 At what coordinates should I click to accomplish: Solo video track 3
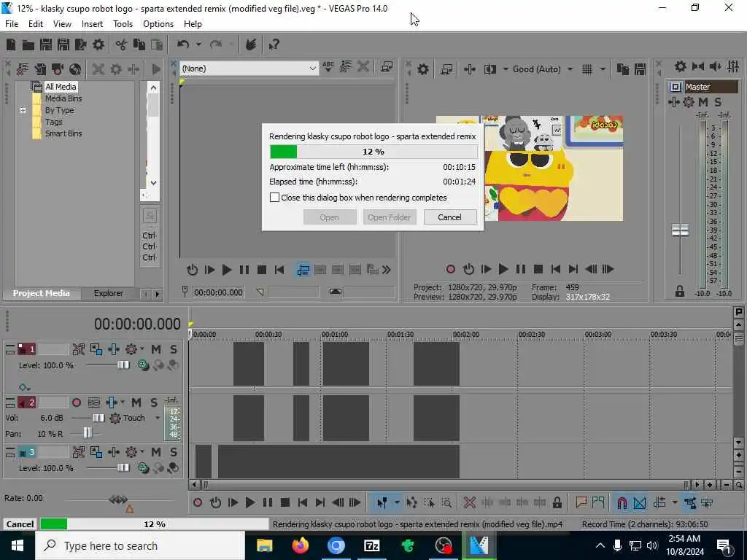(x=174, y=452)
